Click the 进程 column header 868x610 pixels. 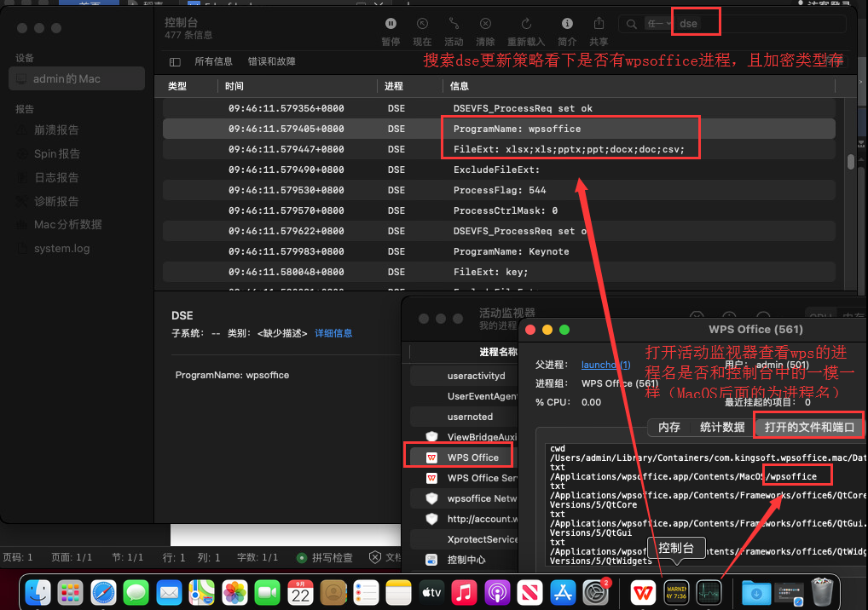(x=394, y=86)
